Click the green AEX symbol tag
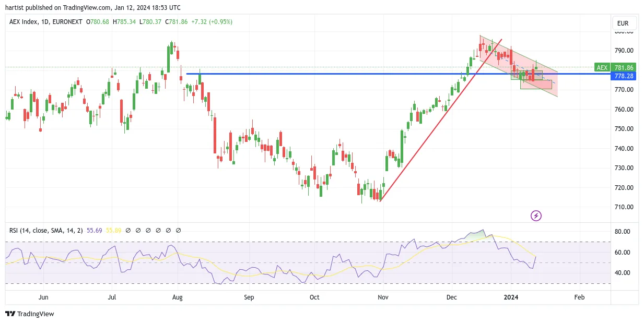This screenshot has width=644, height=323. point(602,67)
